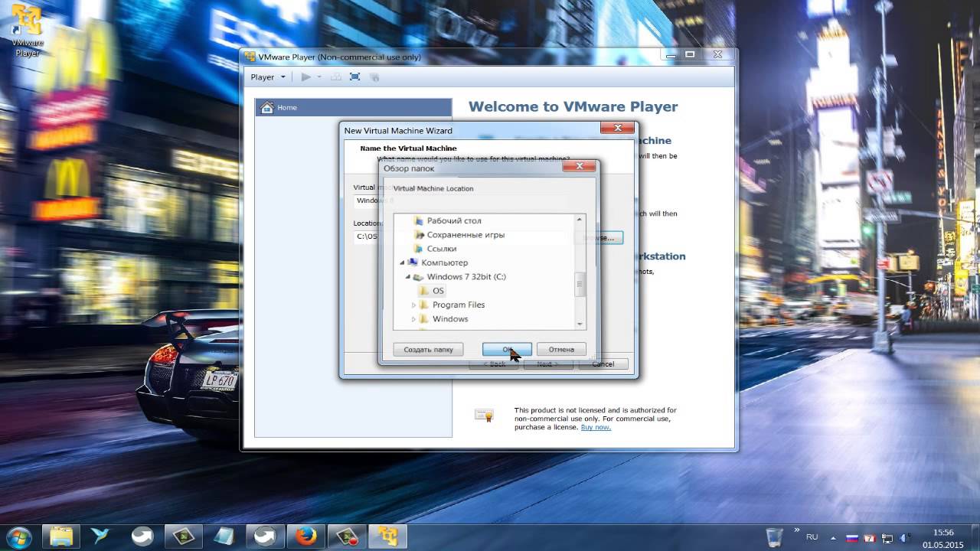Viewport: 980px width, 551px height.
Task: Click the Рабочий стол folder icon
Action: [x=418, y=220]
